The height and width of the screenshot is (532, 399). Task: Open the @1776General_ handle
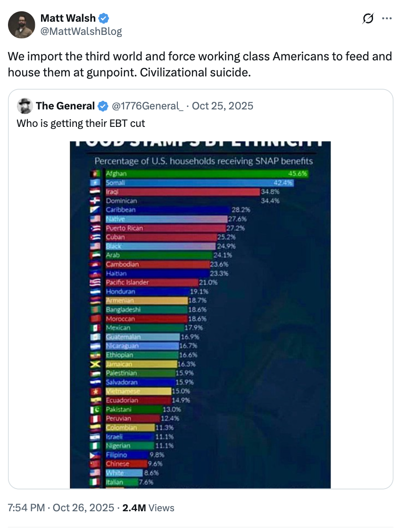(147, 106)
